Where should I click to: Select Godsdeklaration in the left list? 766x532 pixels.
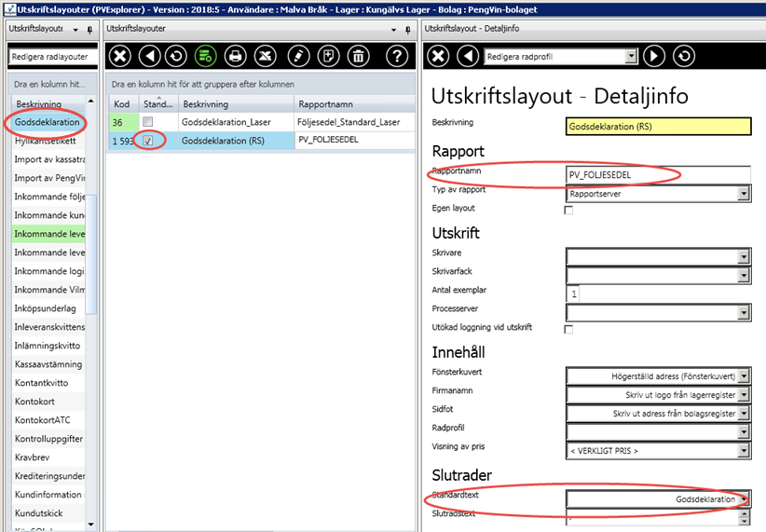pos(46,122)
